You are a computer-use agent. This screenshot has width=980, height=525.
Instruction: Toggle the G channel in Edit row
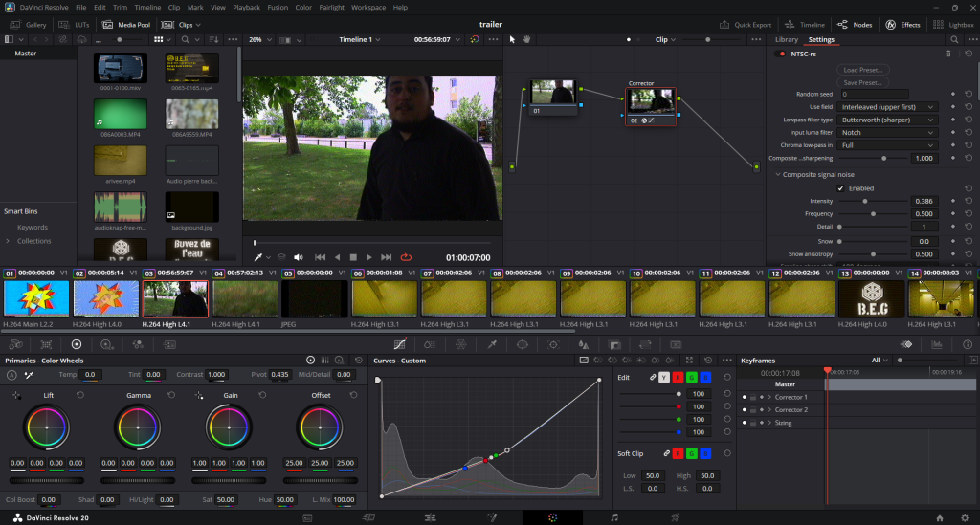point(691,377)
